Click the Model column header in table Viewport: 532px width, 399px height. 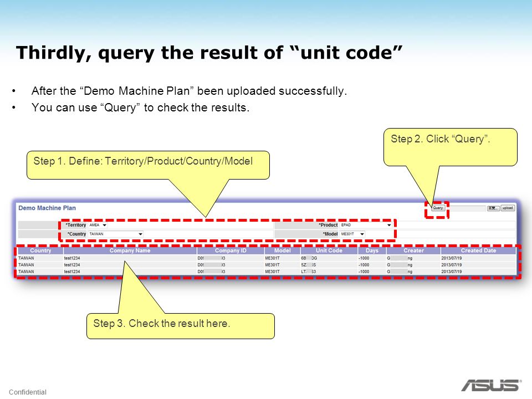point(282,250)
